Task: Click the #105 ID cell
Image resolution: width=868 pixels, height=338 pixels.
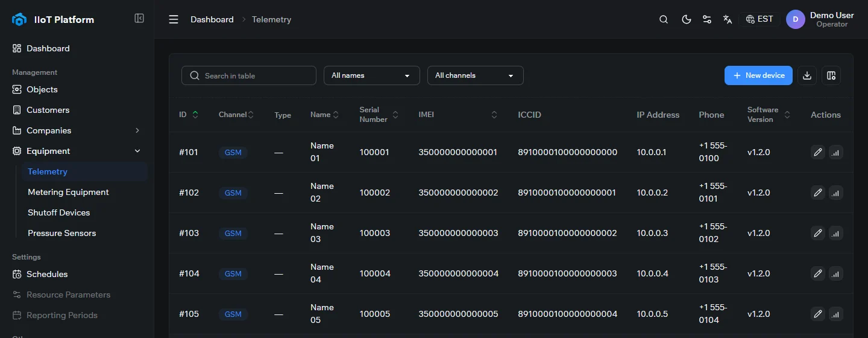Action: [189, 314]
